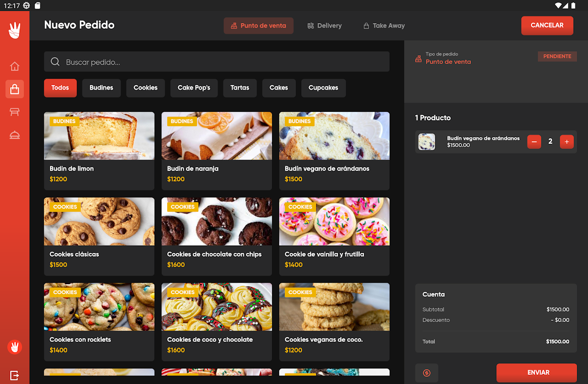Click the '1 Producto' label
The height and width of the screenshot is (384, 588).
(x=433, y=118)
